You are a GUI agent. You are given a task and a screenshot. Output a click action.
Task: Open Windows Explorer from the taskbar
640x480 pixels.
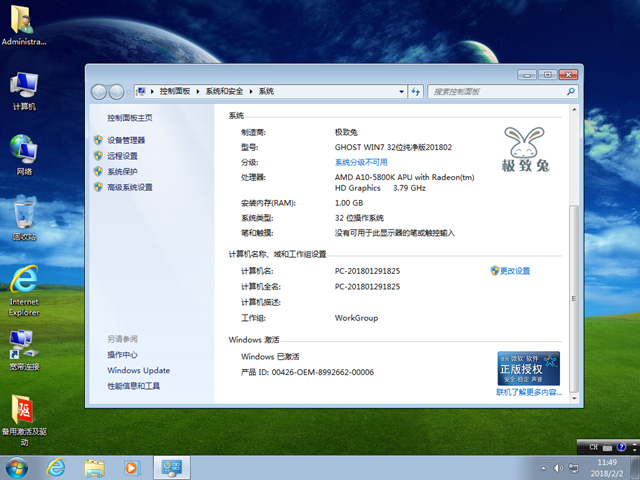click(x=94, y=468)
